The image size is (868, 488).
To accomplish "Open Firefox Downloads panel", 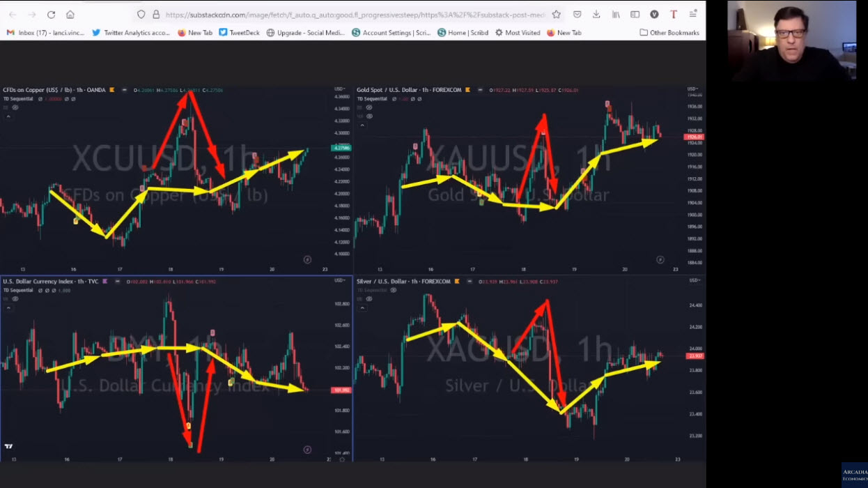I will 595,13.
